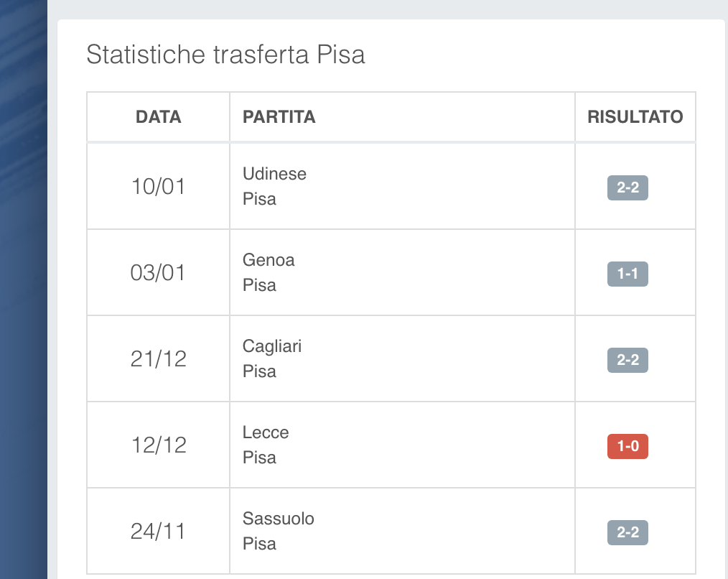Click the RISULTATO column header
This screenshot has width=728, height=579.
[635, 117]
